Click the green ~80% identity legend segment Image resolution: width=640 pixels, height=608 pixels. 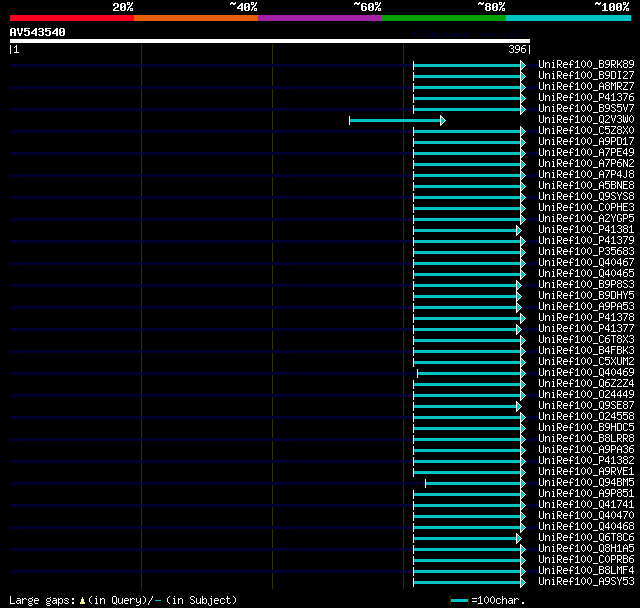pos(444,18)
